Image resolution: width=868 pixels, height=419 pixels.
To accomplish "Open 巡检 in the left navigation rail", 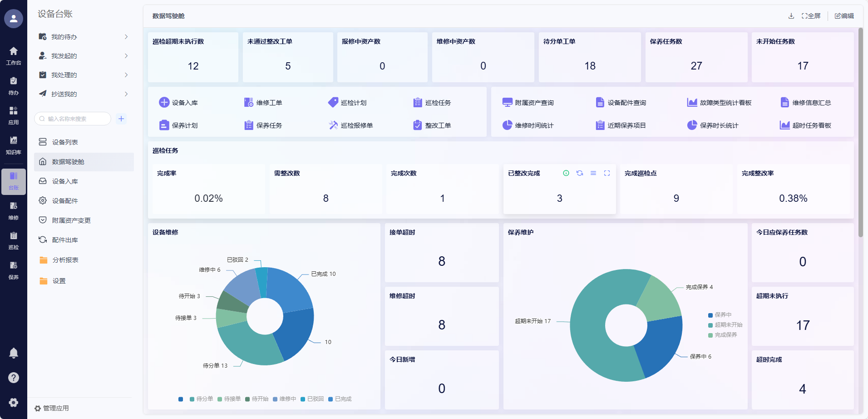I will pyautogui.click(x=14, y=240).
